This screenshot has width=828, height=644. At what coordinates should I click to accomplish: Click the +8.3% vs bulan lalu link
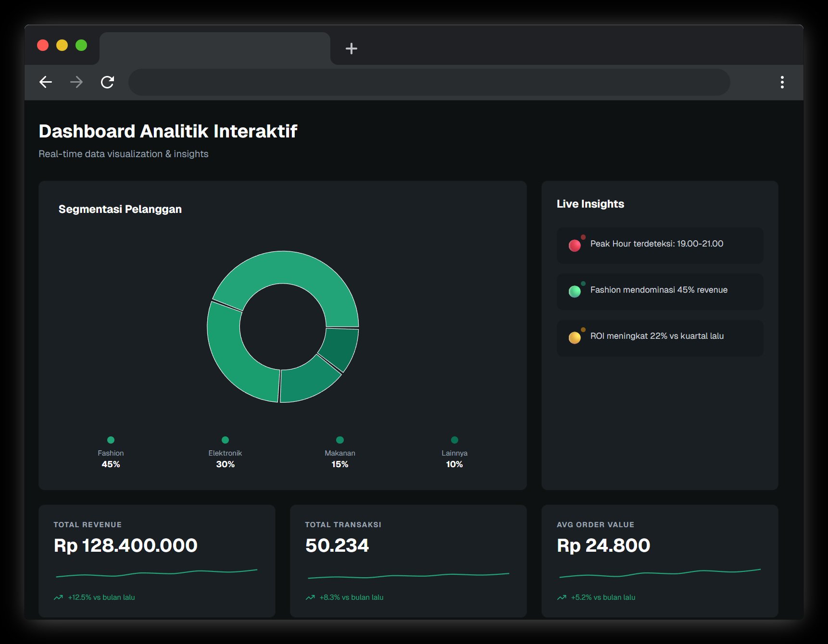coord(351,597)
